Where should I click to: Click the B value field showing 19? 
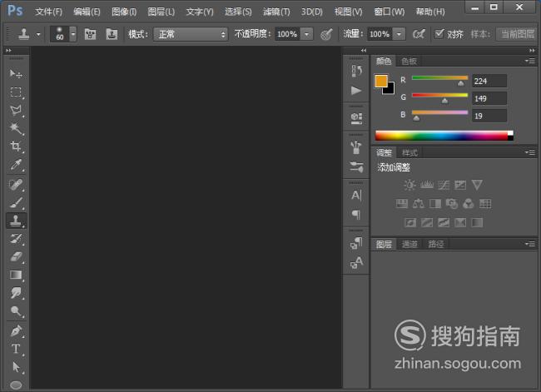click(489, 116)
